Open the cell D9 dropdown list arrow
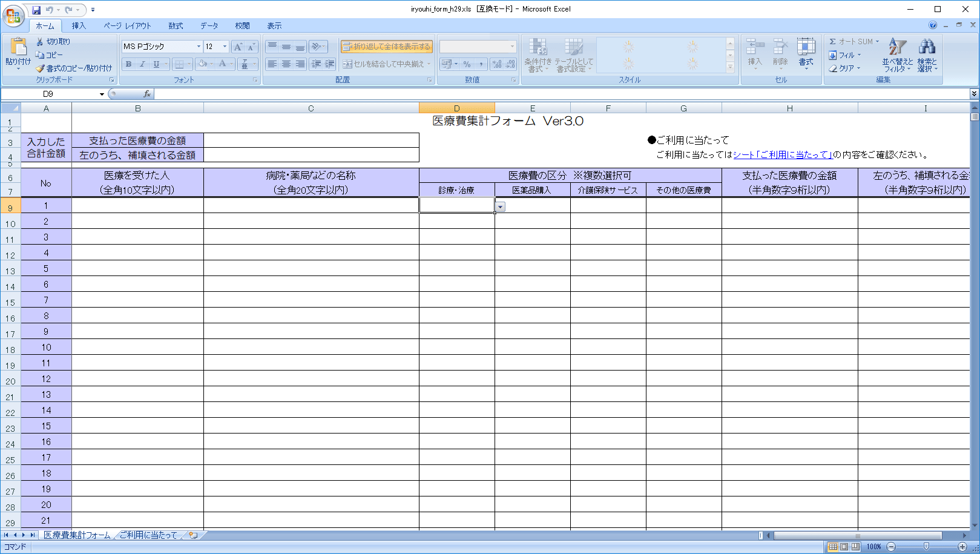The height and width of the screenshot is (554, 980). pos(500,207)
